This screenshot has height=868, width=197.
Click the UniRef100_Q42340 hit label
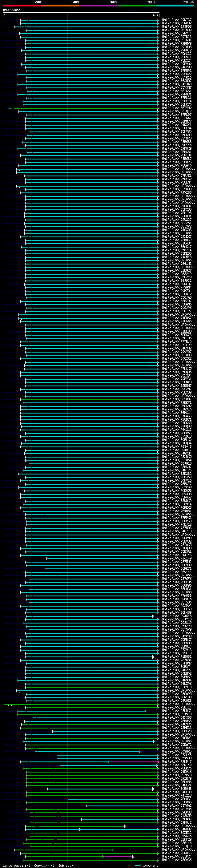176,84
